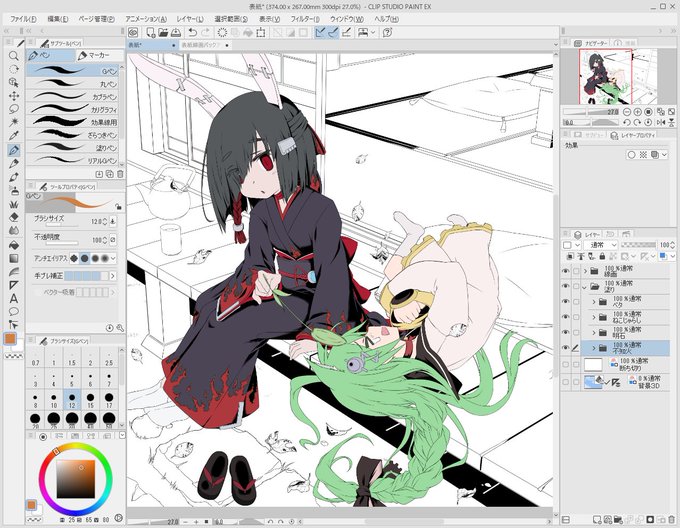
Task: Open the レイヤー menu
Action: coord(190,19)
